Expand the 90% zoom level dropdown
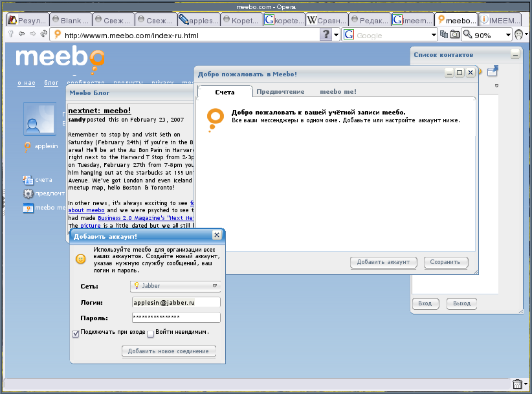Viewport: 532px width, 394px height. (509, 35)
